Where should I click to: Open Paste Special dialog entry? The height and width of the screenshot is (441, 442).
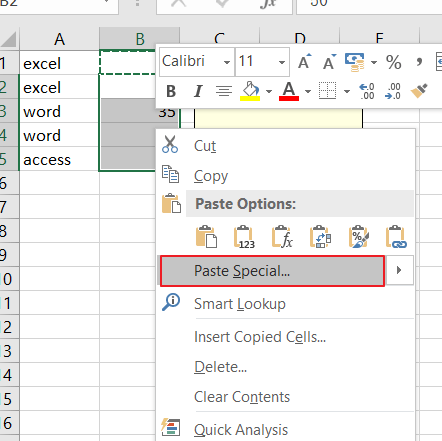[272, 271]
